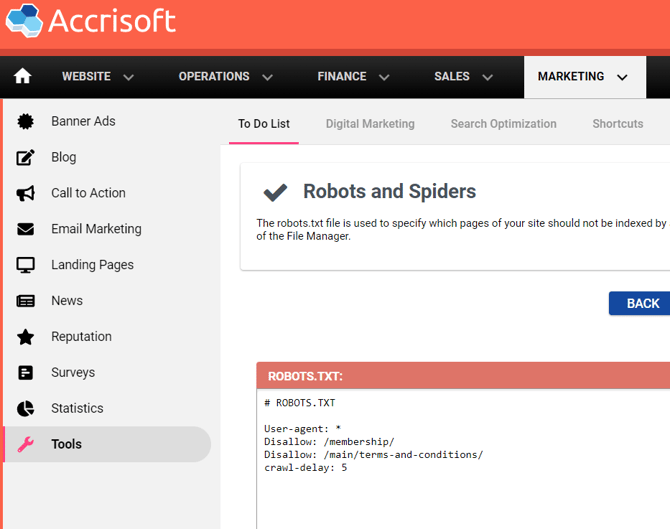Switch to the Digital Marketing tab
Image resolution: width=670 pixels, height=529 pixels.
[370, 124]
